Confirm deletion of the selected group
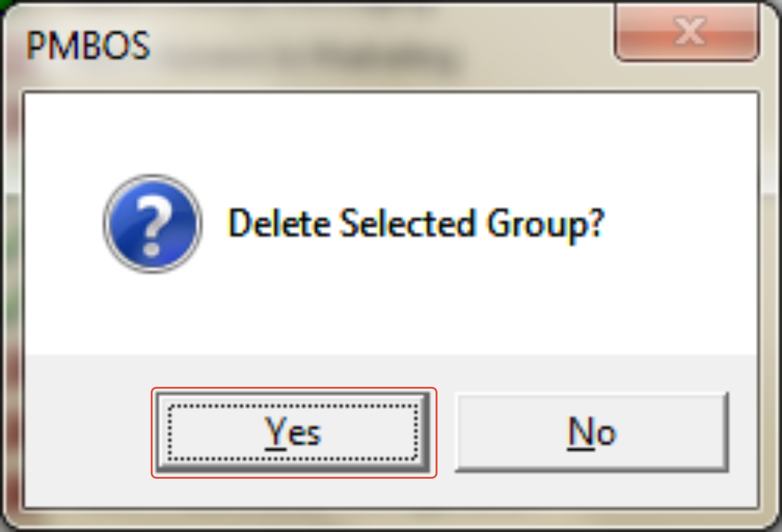The image size is (782, 532). click(294, 432)
